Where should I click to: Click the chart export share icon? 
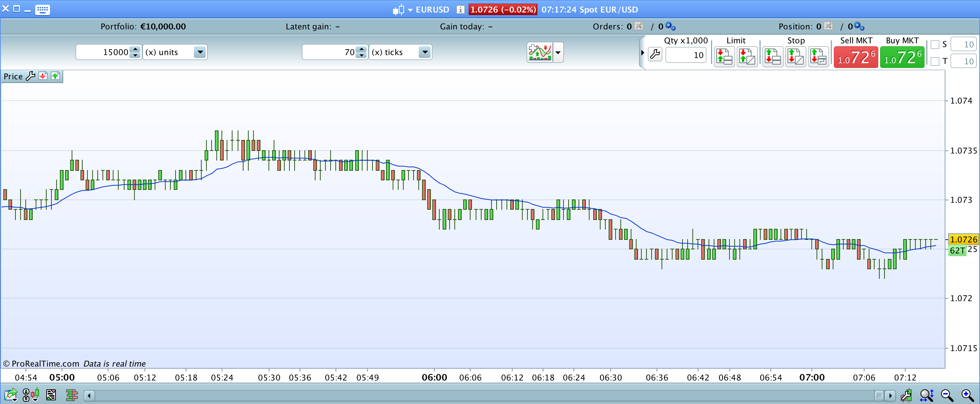coord(11,395)
